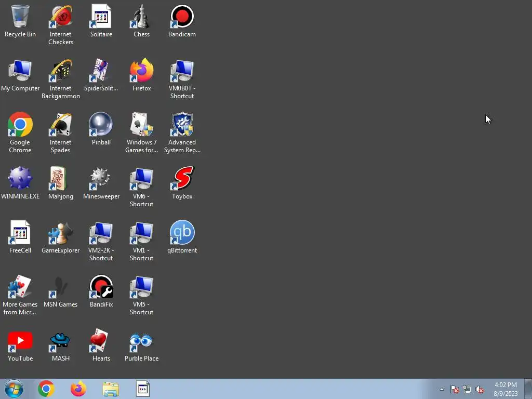This screenshot has height=399, width=532.
Task: Open the Recycle Bin icon
Action: click(x=20, y=21)
